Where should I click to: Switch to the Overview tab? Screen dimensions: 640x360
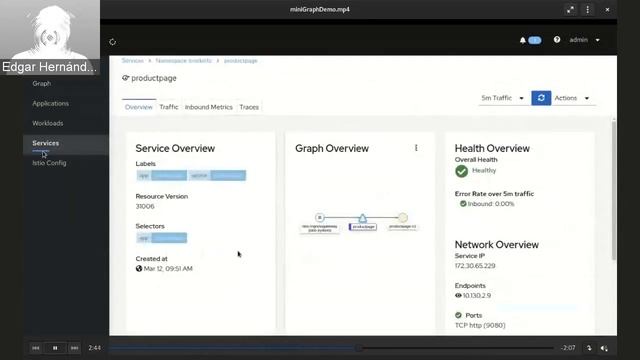pos(139,107)
